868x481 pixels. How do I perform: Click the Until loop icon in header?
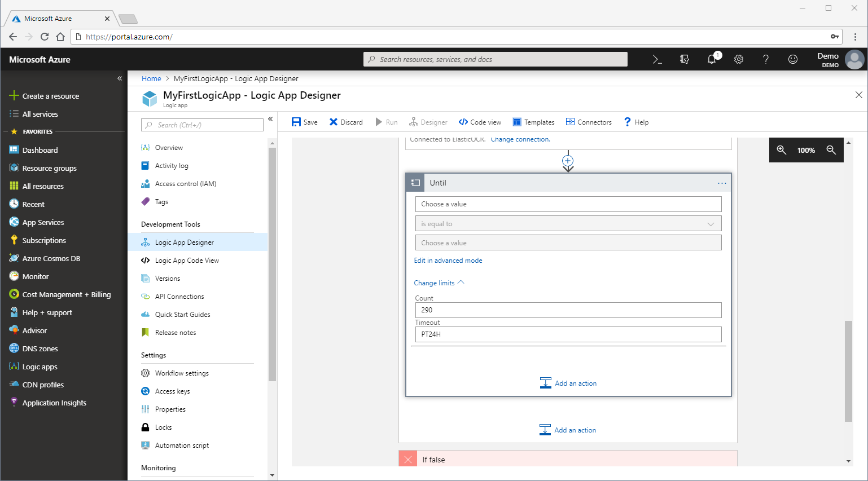tap(415, 183)
